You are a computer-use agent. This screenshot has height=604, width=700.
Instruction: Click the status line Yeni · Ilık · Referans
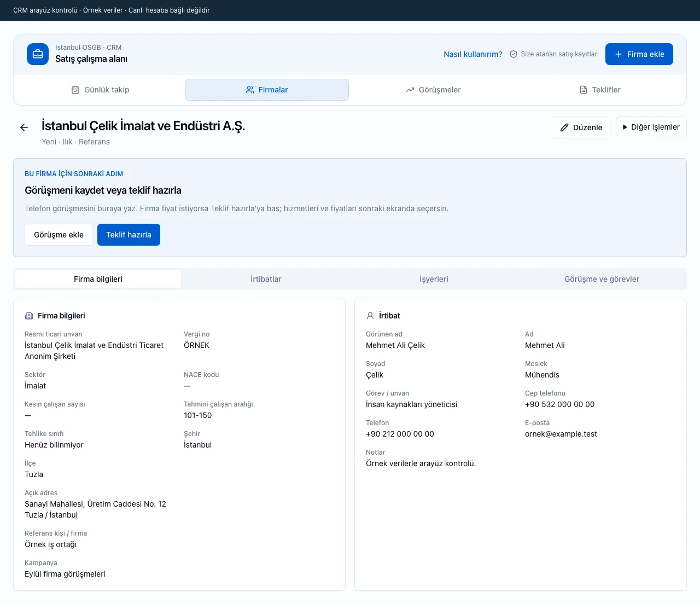pyautogui.click(x=75, y=142)
